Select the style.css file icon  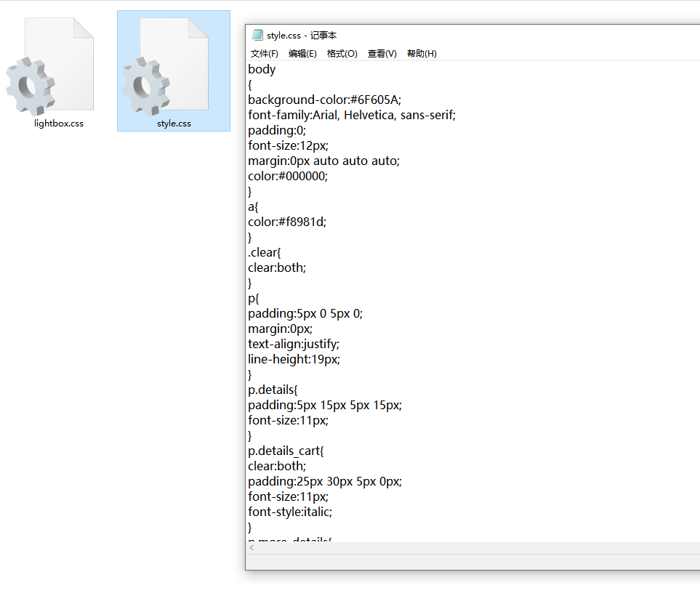[x=165, y=67]
